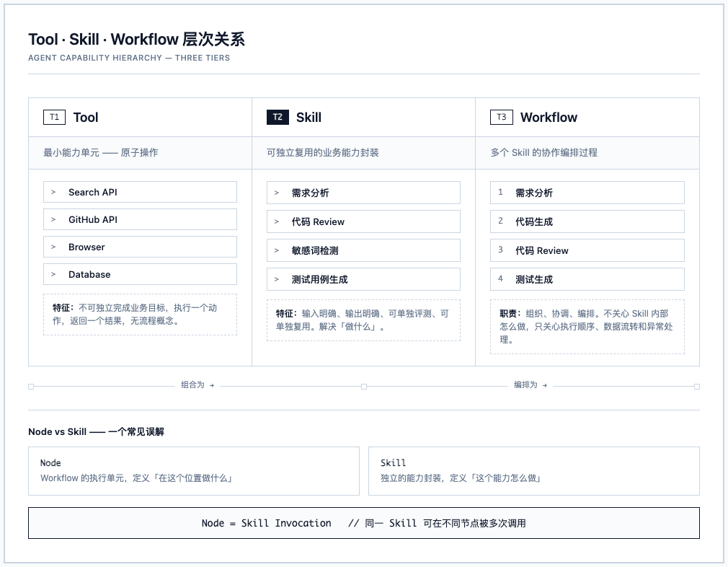Click the T3 badge beside Workflow

tap(502, 117)
